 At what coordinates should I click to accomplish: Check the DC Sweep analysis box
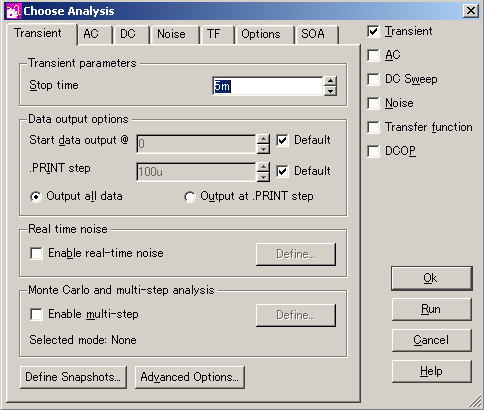373,79
